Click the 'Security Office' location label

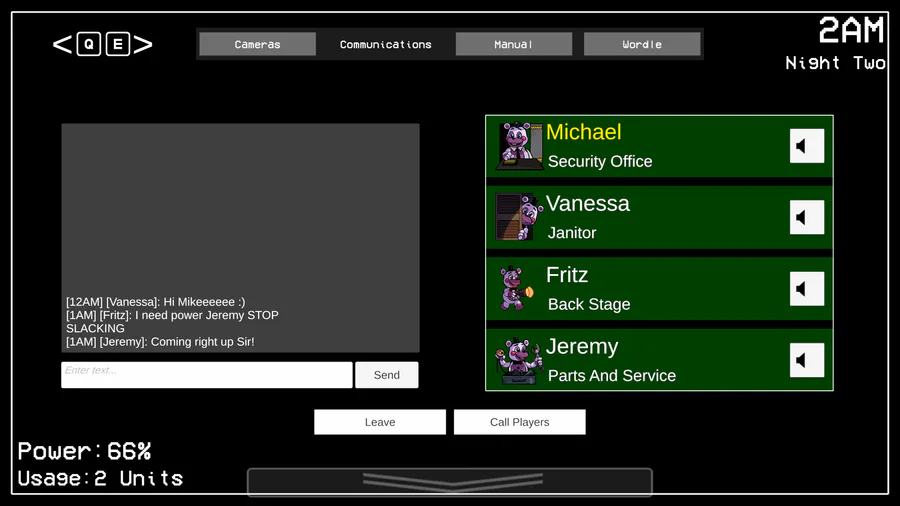tap(600, 161)
